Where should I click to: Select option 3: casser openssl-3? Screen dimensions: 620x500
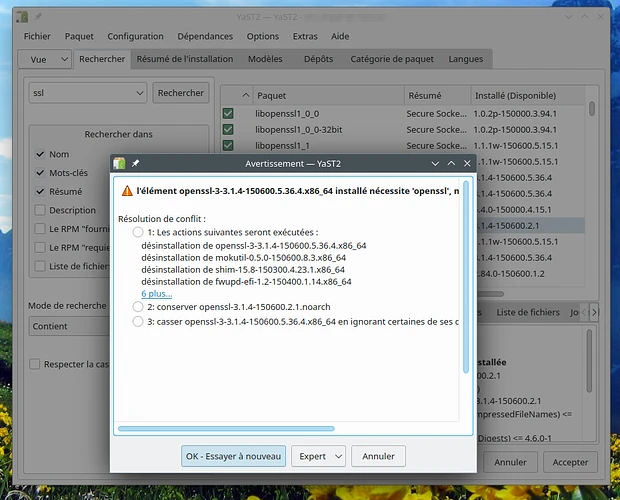pos(138,321)
